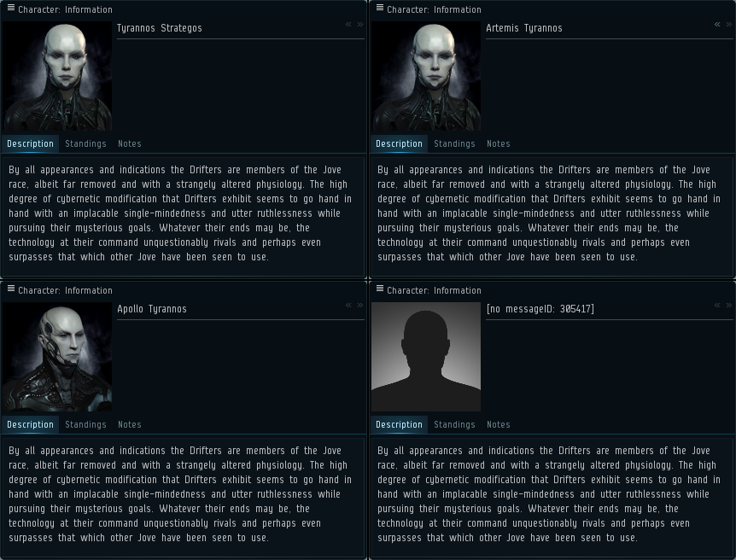This screenshot has width=736, height=560.
Task: Open window menu icon for Tyrannos Strategos
Action: click(x=11, y=8)
